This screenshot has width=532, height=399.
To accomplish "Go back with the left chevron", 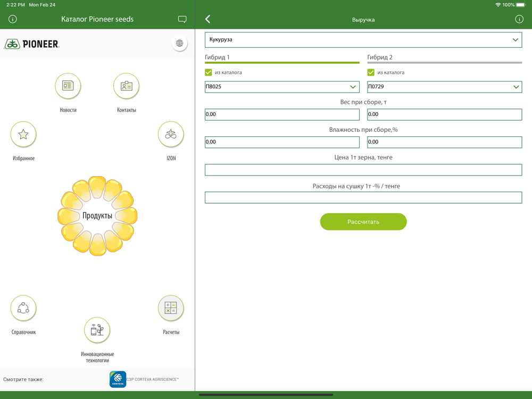I will tap(208, 19).
